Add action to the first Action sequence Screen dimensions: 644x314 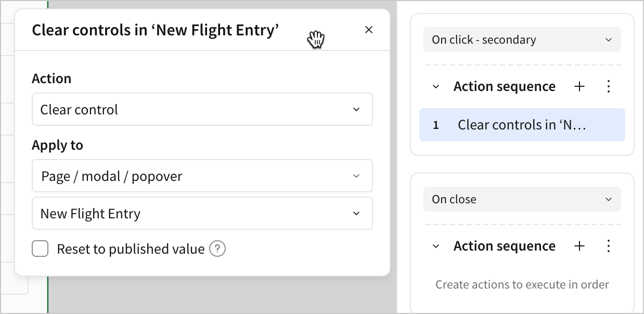coord(579,87)
